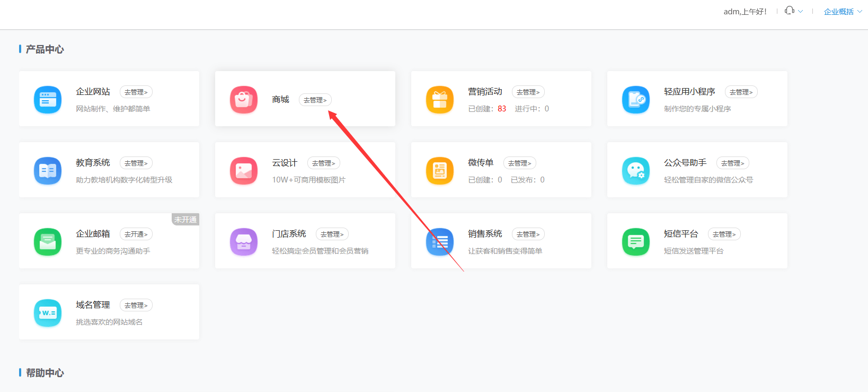Click the 域名管理 W. domain icon
Screen dimensions: 868x392
[48, 312]
